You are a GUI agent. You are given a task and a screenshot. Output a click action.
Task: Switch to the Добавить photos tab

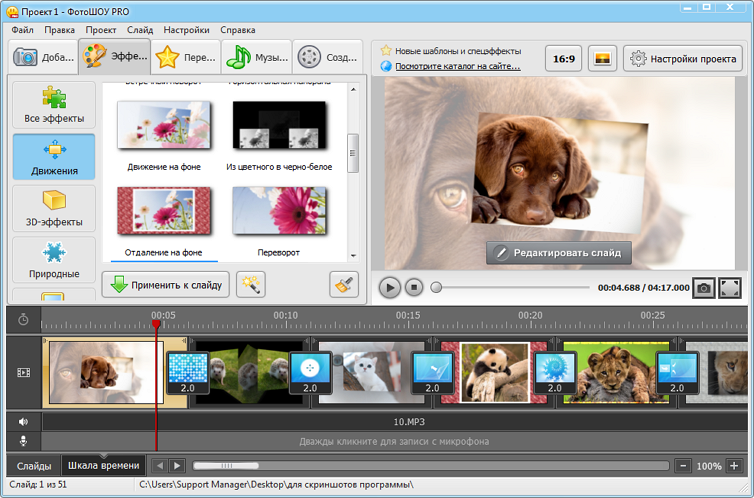pos(43,57)
